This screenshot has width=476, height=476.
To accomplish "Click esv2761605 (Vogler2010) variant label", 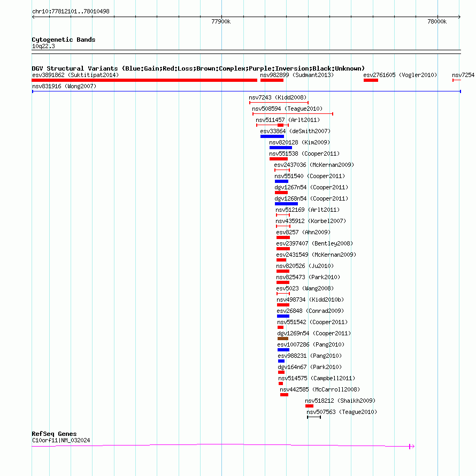I will (x=400, y=75).
